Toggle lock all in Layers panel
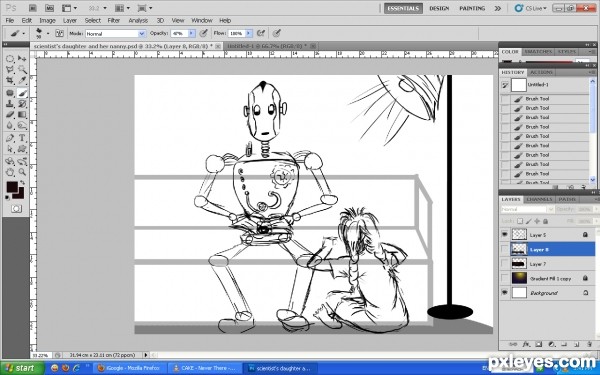Screen dimensions: 600x375 tap(545, 221)
